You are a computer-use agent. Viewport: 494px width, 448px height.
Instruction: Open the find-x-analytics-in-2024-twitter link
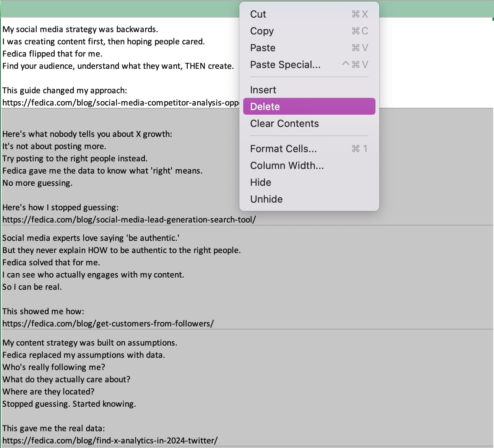[110, 441]
